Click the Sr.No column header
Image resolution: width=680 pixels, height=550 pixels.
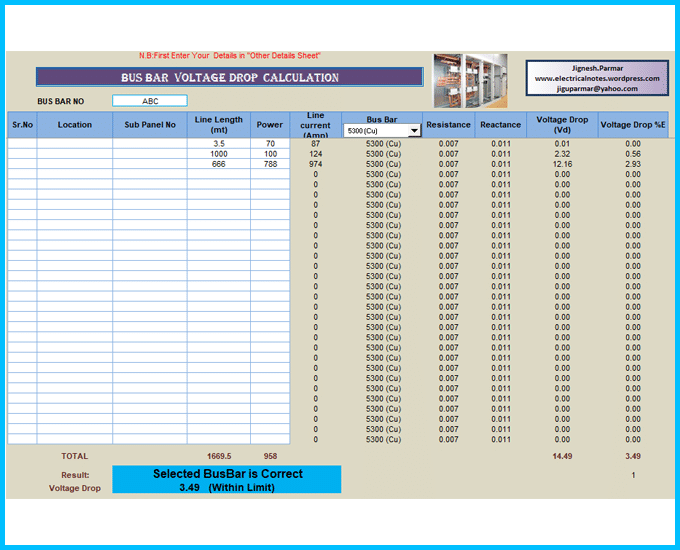coord(22,125)
